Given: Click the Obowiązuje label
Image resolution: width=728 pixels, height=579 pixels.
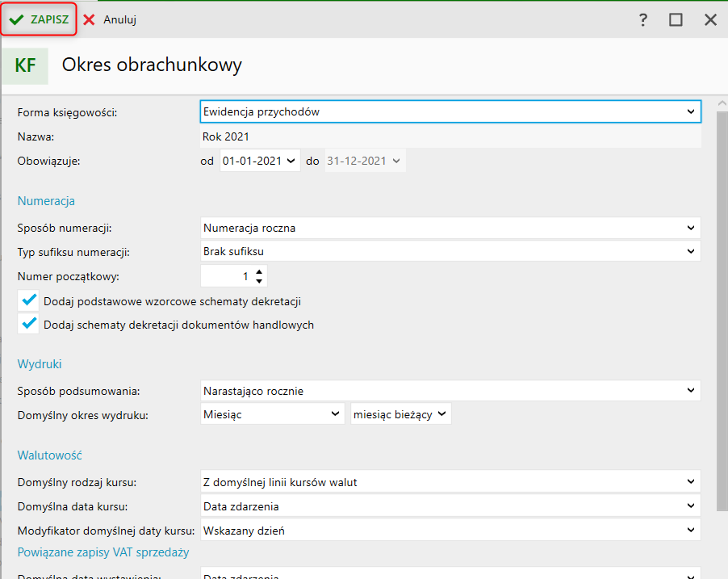Looking at the screenshot, I should [48, 162].
